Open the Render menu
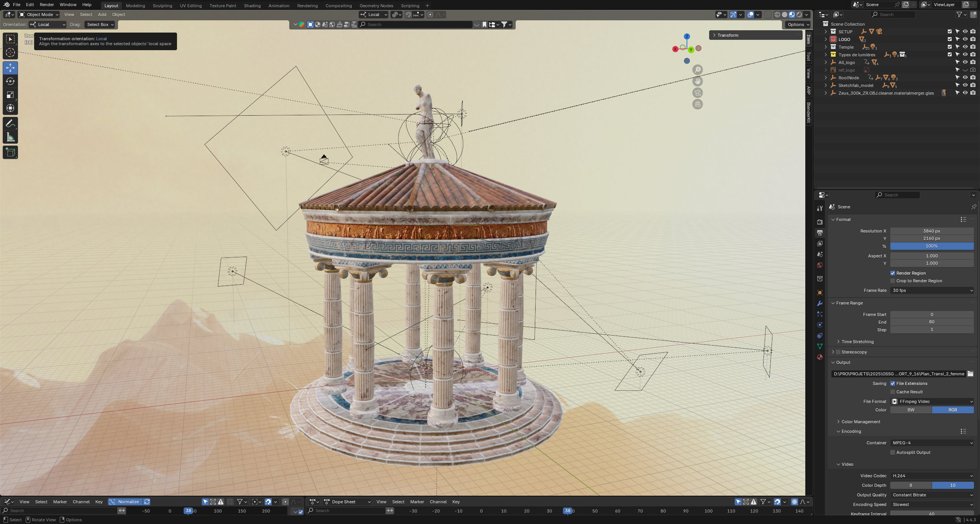Viewport: 980px width, 524px height. 46,5
